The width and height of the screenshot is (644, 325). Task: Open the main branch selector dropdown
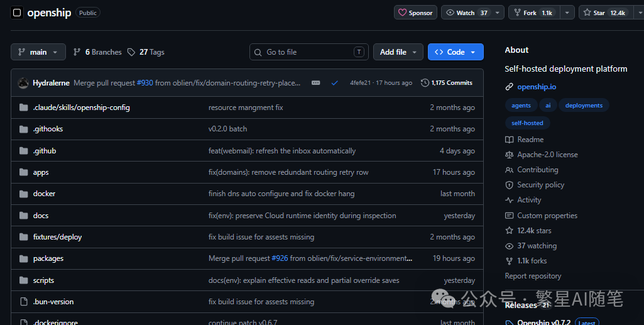click(38, 52)
